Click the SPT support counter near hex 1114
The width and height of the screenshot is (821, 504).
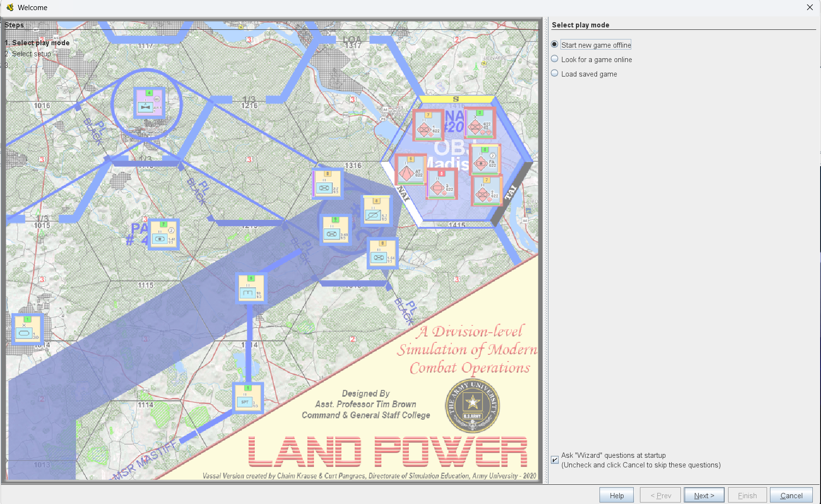[248, 399]
